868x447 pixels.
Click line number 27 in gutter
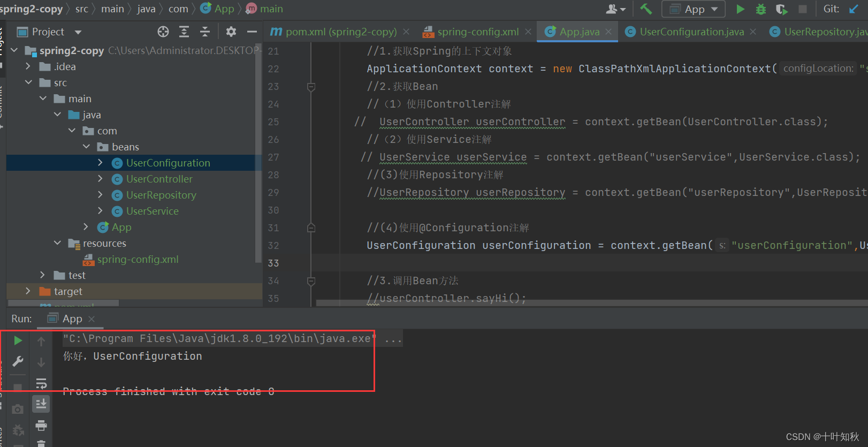[x=273, y=157]
